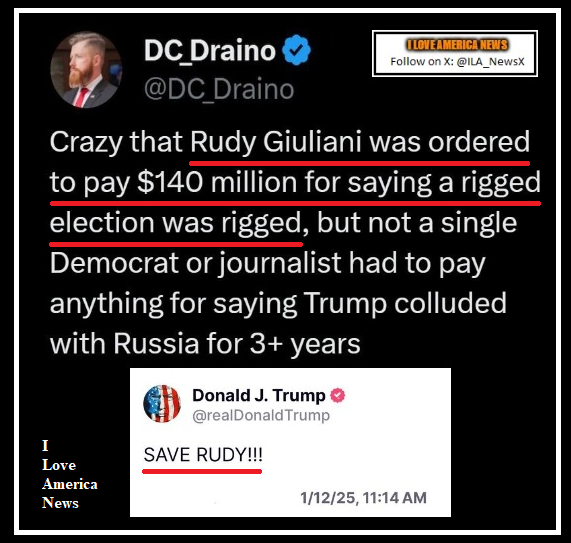Click the I Love America News corner watermark
The width and height of the screenshot is (571, 543).
click(70, 474)
